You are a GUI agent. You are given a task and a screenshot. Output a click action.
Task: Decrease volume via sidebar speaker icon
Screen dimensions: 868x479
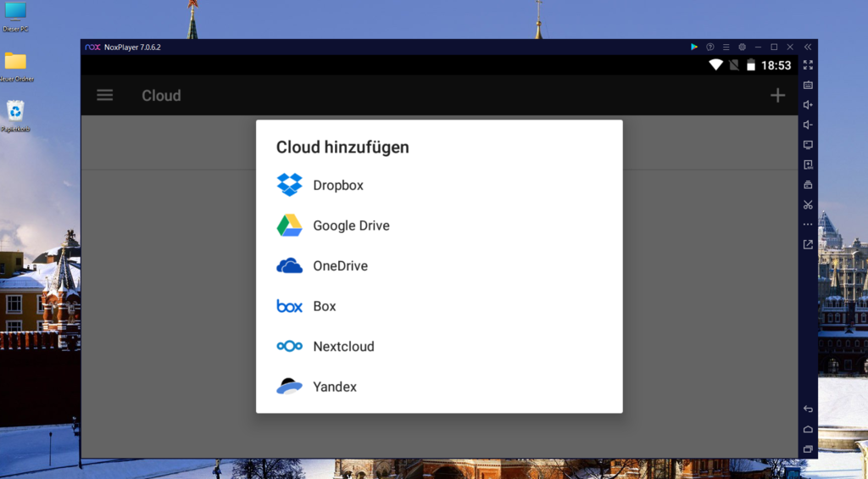point(808,125)
